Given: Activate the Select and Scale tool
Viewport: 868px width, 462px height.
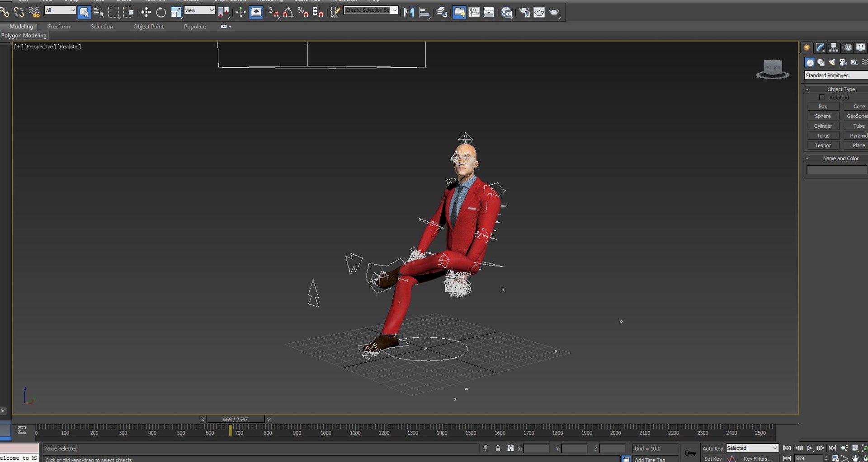Looking at the screenshot, I should pos(176,12).
